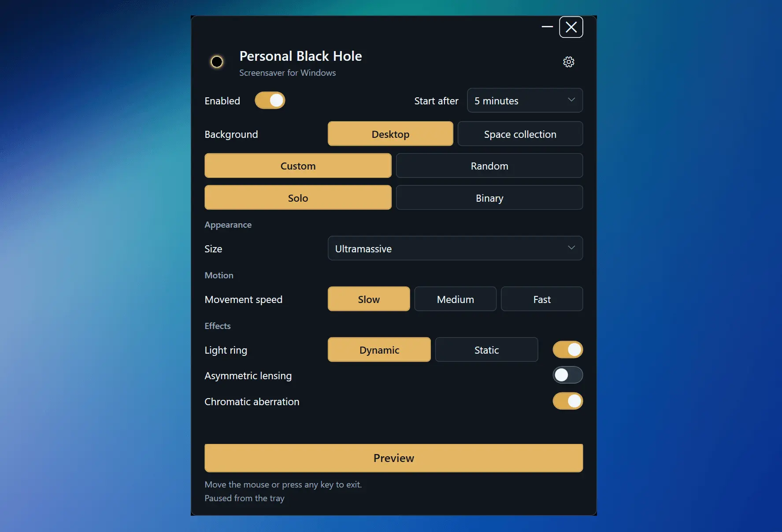
Task: Click the Appearance section heading
Action: (x=228, y=225)
